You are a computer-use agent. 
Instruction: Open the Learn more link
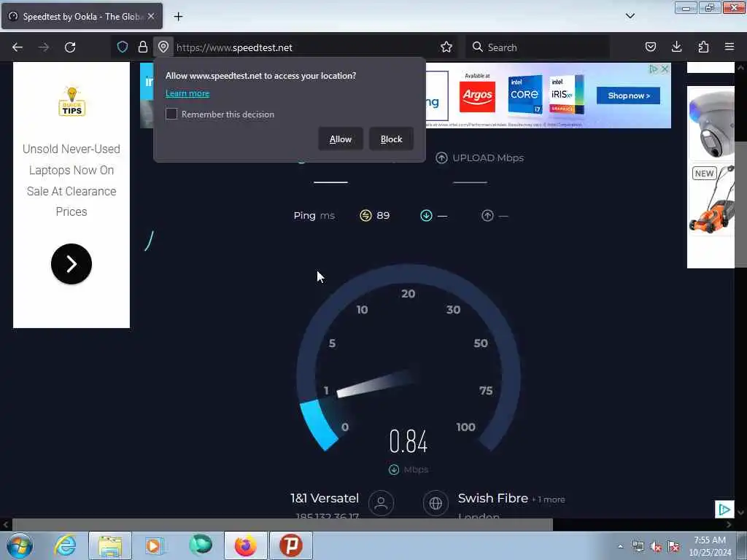[187, 93]
